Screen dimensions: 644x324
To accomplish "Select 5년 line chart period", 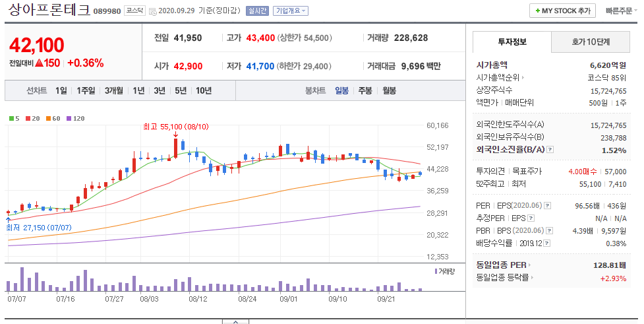I will tap(181, 90).
